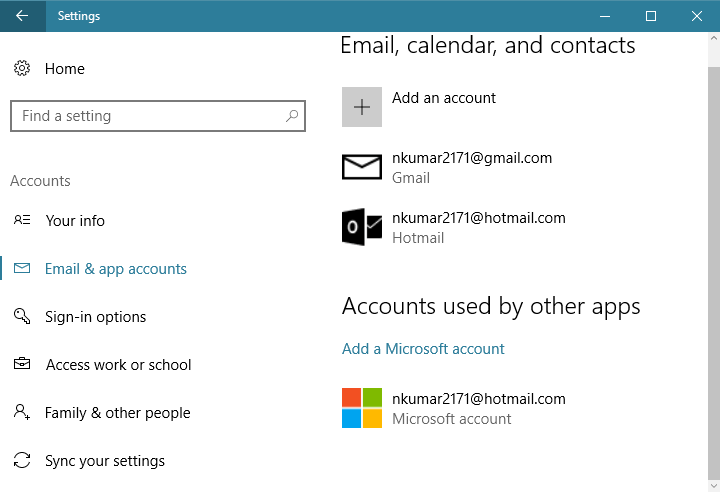Click the Microsoft logo icon
720x492 pixels.
pos(362,408)
